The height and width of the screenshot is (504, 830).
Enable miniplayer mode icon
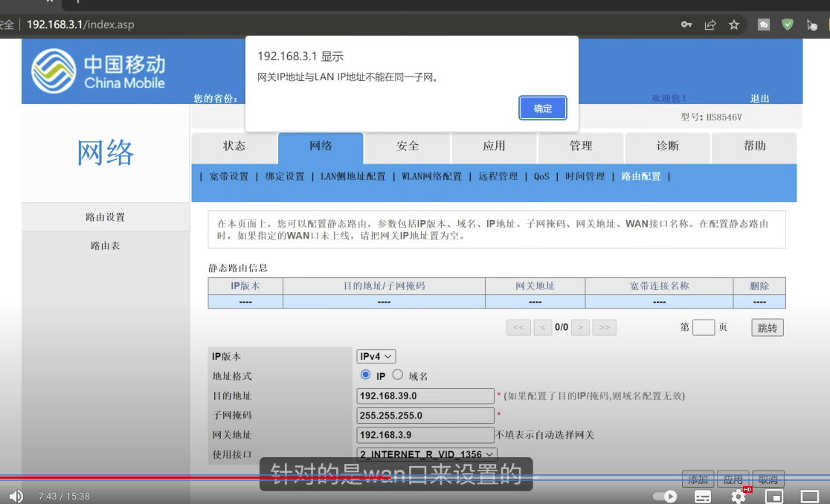(x=774, y=496)
